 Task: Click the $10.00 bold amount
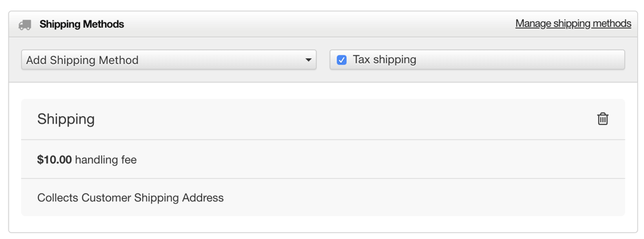[x=55, y=160]
